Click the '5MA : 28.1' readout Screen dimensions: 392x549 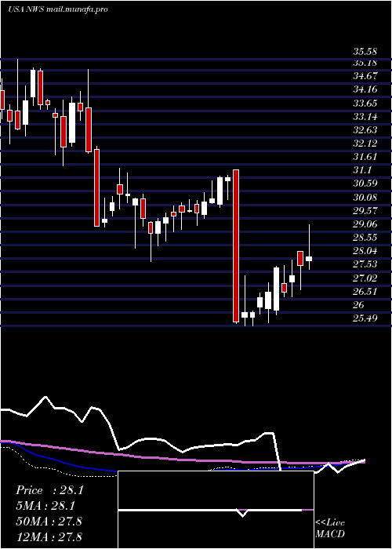pos(45,506)
